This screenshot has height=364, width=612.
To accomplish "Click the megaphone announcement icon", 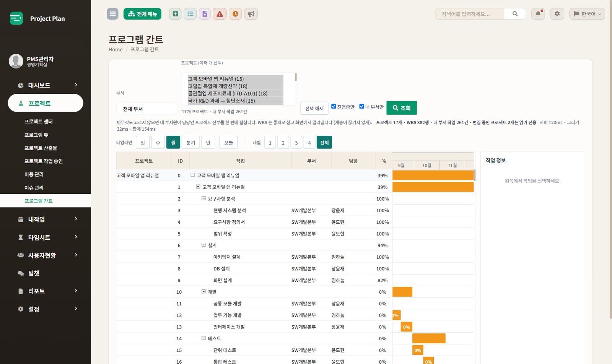I will pyautogui.click(x=251, y=14).
